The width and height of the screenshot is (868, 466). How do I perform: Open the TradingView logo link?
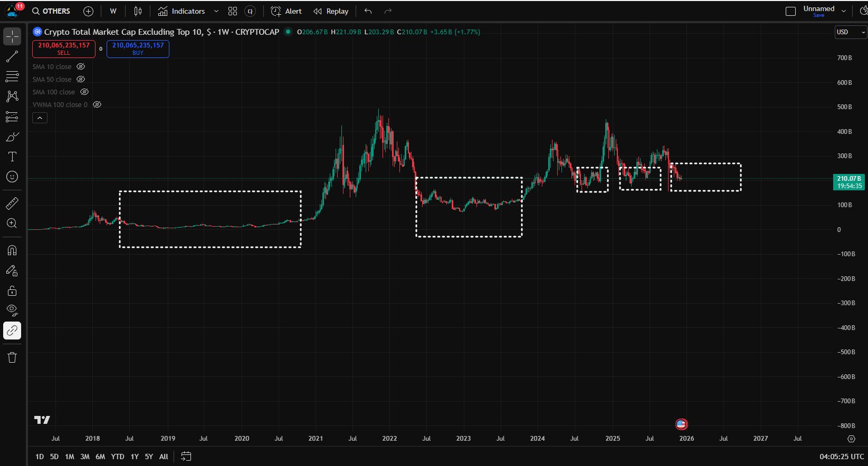click(42, 420)
